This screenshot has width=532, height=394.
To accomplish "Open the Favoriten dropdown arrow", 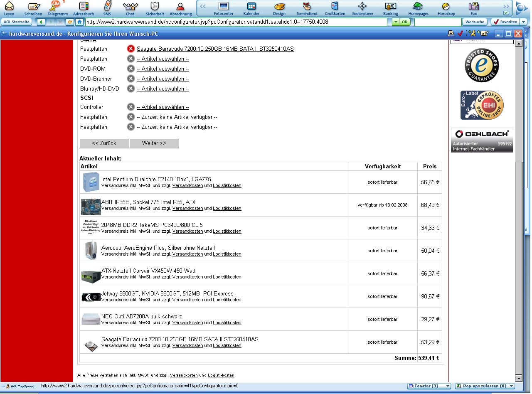I will (x=523, y=22).
